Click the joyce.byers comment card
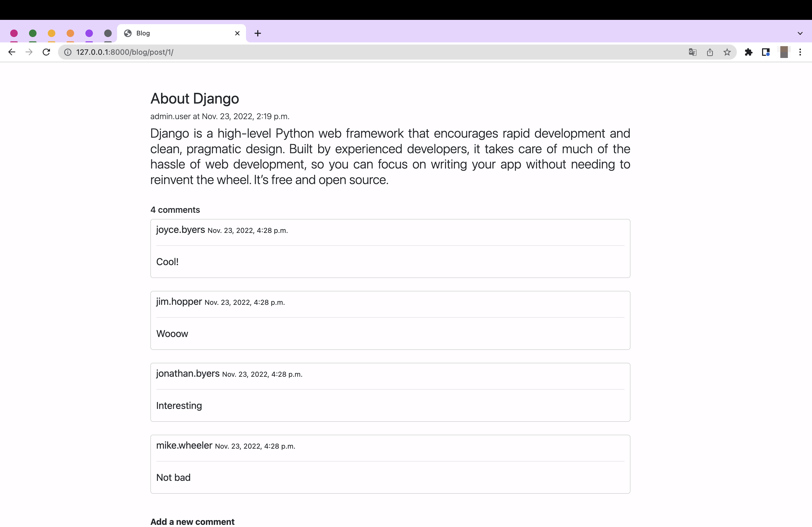Screen dimensions: 812x527 pyautogui.click(x=390, y=248)
